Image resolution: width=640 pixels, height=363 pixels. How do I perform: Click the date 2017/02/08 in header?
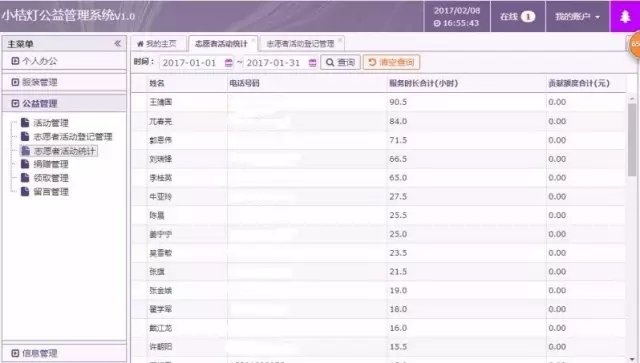tap(457, 11)
